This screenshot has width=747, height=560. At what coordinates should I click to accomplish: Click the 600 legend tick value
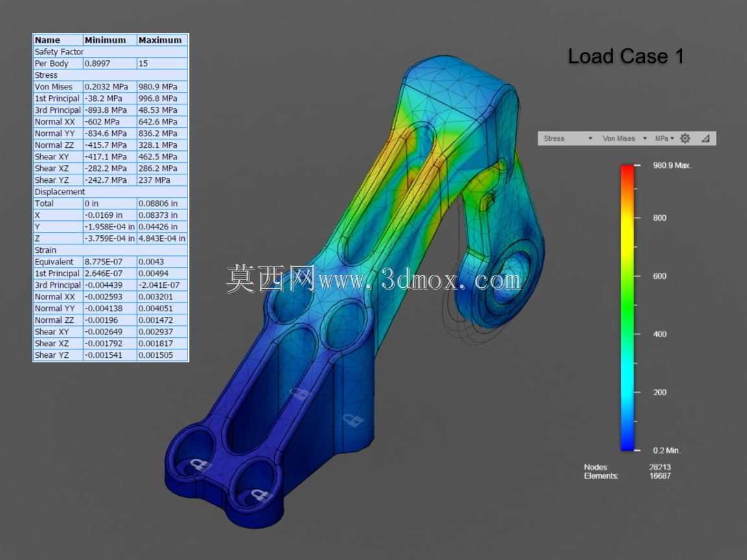pos(659,276)
